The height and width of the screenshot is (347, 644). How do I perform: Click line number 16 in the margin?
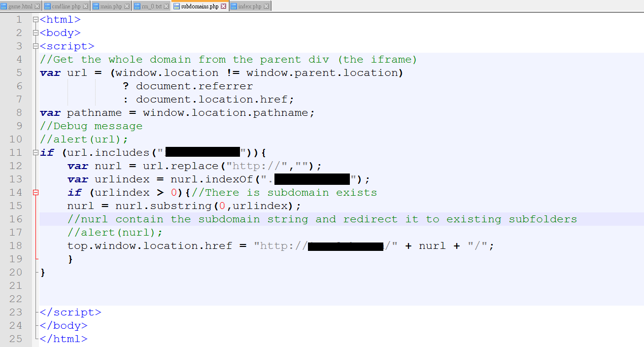pyautogui.click(x=16, y=219)
